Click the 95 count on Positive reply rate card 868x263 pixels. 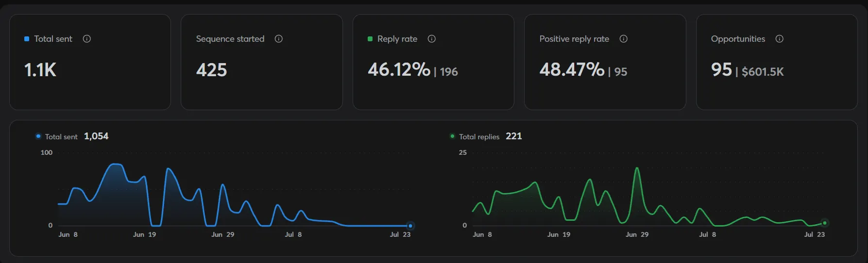pos(621,72)
